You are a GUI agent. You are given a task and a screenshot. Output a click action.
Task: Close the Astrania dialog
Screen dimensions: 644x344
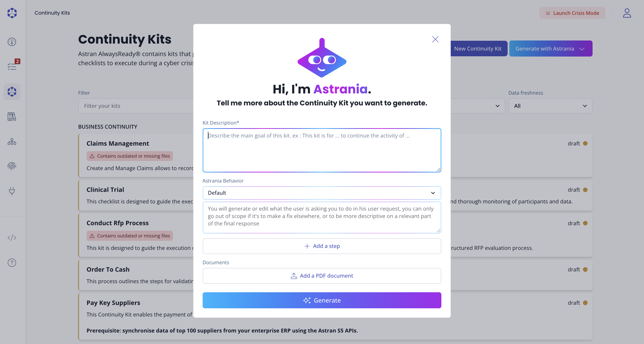tap(435, 39)
